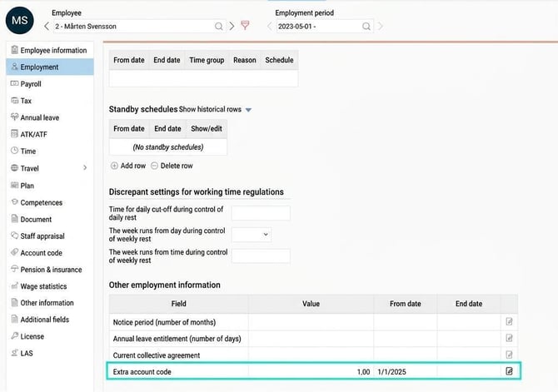Go to previous employment period arrow
This screenshot has height=392, width=558.
pos(269,27)
